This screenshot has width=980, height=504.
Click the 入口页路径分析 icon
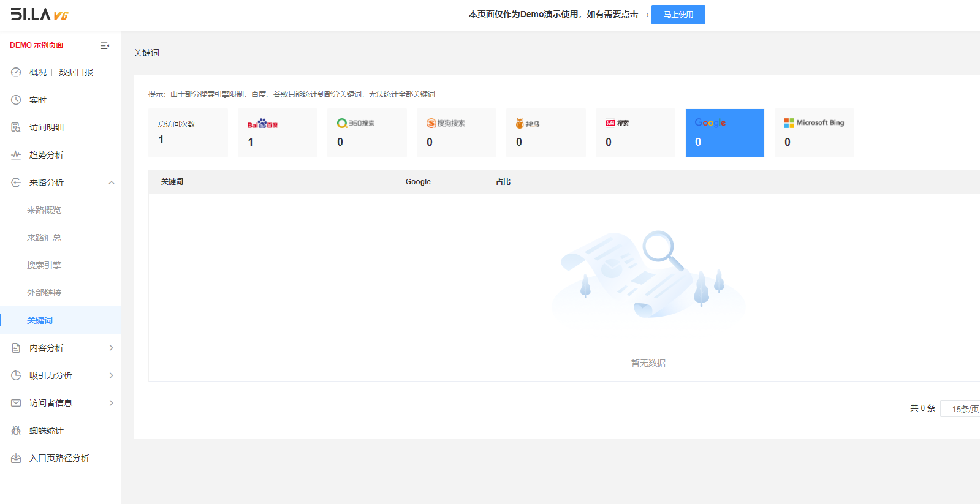[16, 458]
